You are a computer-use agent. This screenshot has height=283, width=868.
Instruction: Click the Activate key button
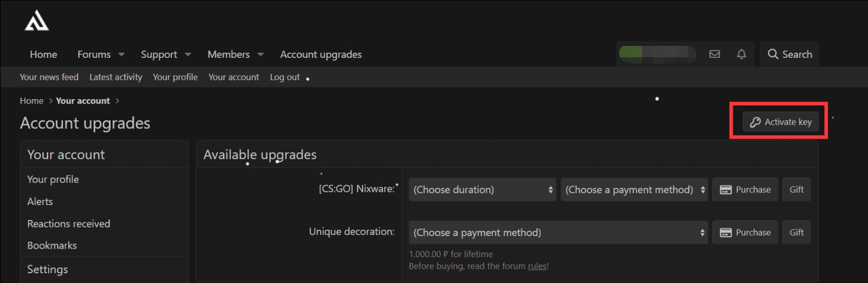[x=781, y=121]
